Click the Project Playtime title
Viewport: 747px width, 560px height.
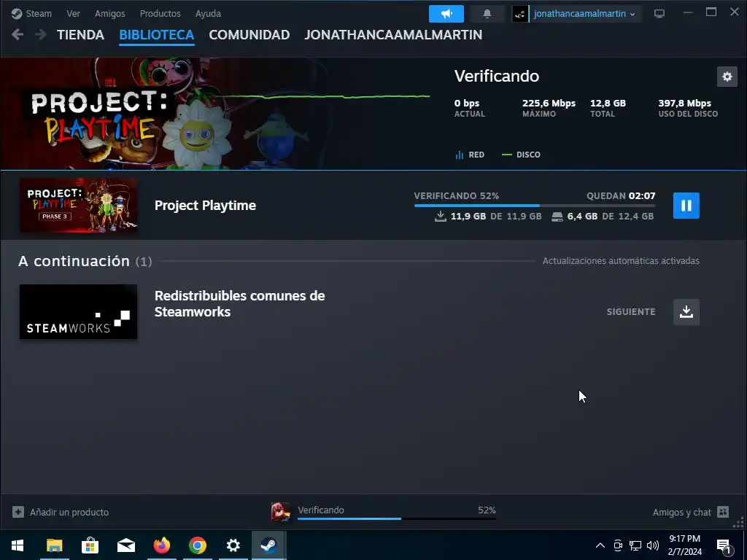coord(205,205)
